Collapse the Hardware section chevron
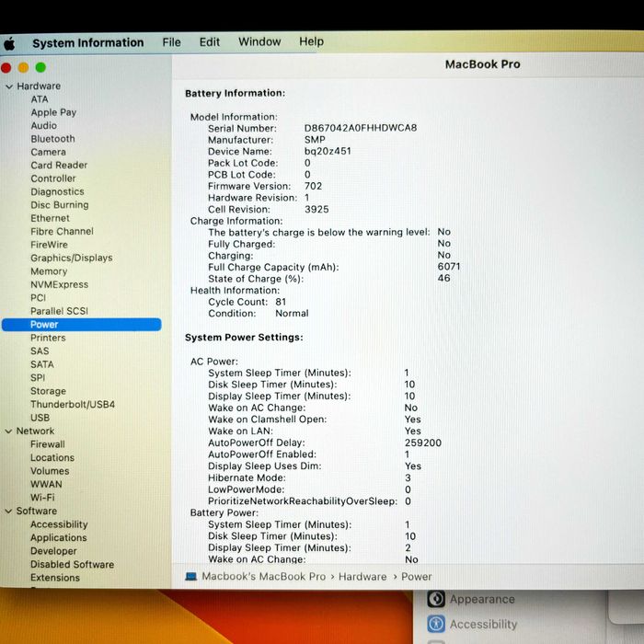This screenshot has width=644, height=644. coord(9,86)
